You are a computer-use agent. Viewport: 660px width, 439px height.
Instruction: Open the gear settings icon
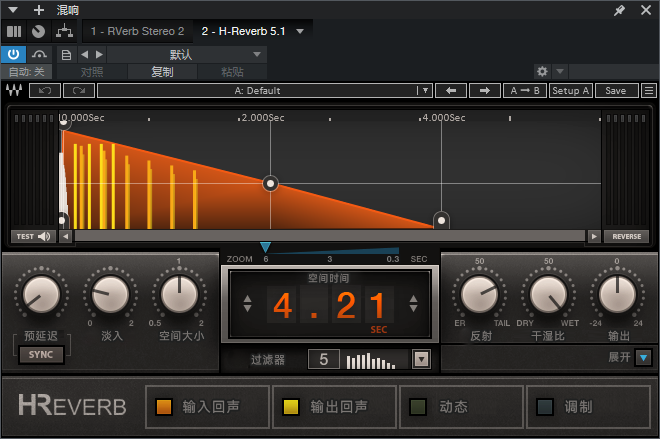(x=542, y=72)
